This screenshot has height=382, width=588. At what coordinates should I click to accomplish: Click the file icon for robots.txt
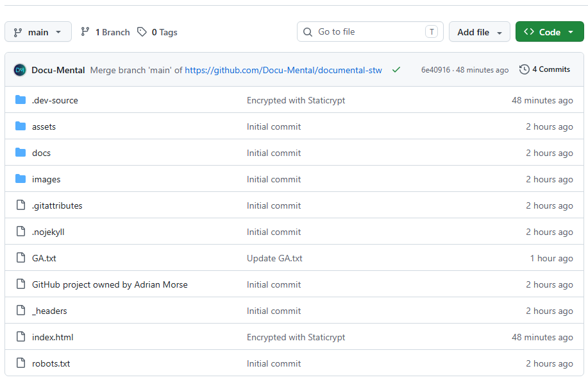(x=21, y=363)
